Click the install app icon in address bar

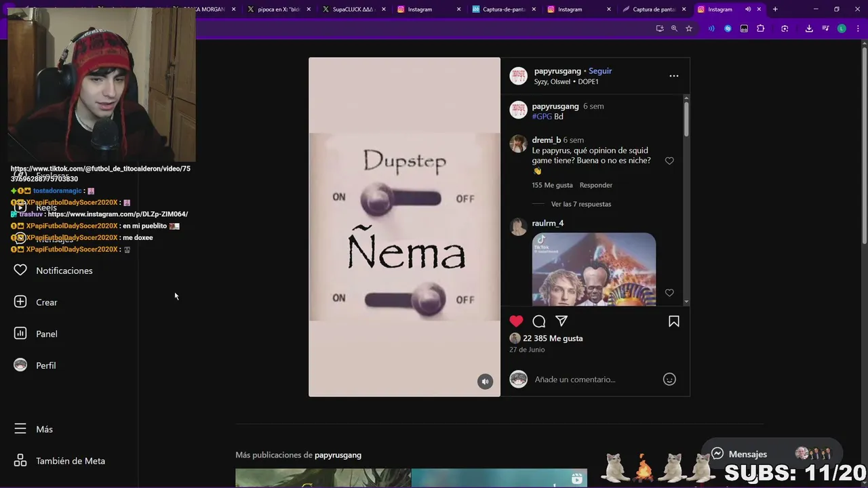pos(659,28)
